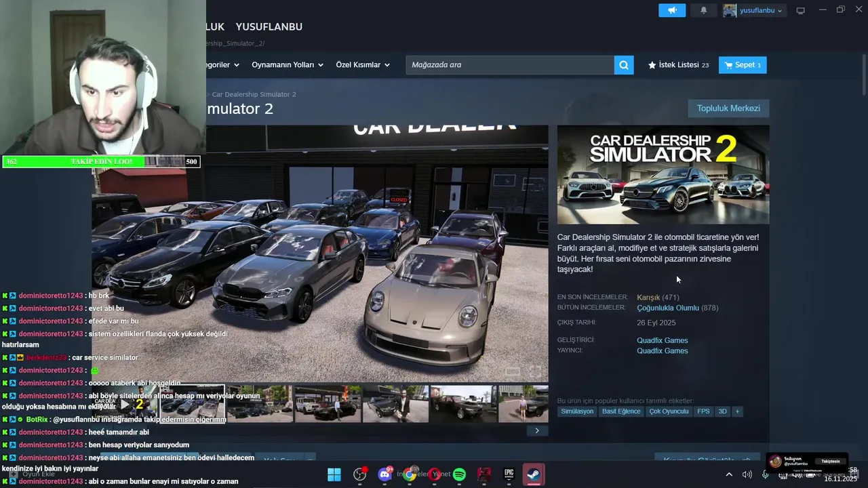Select white SUV screenshot thumbnail
Screen dimensions: 868x488
point(328,404)
